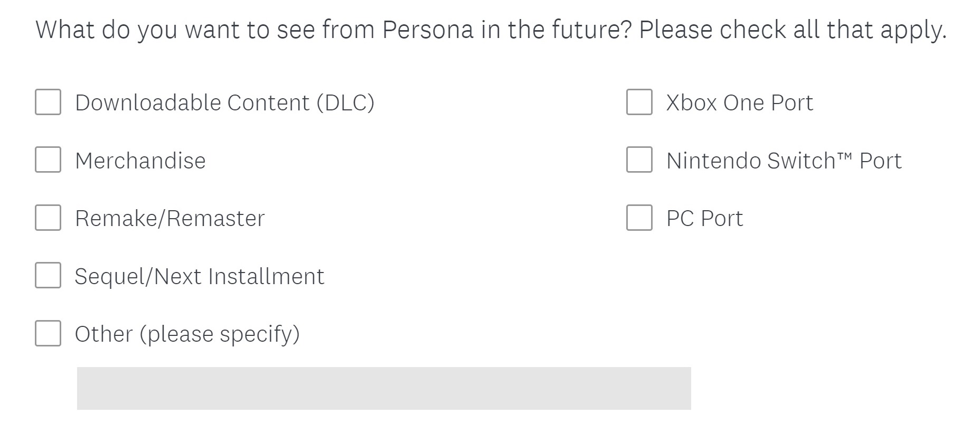Click the 'Merchandise' label text
Viewport: 980px width, 441px height.
[x=140, y=161]
